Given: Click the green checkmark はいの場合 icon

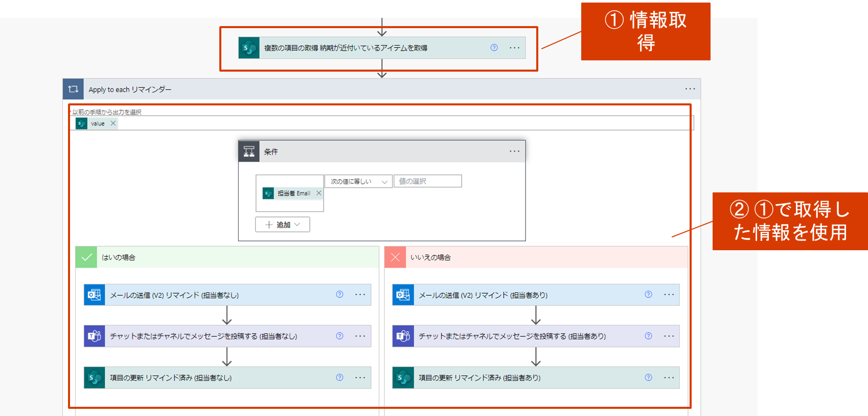Looking at the screenshot, I should coord(86,257).
